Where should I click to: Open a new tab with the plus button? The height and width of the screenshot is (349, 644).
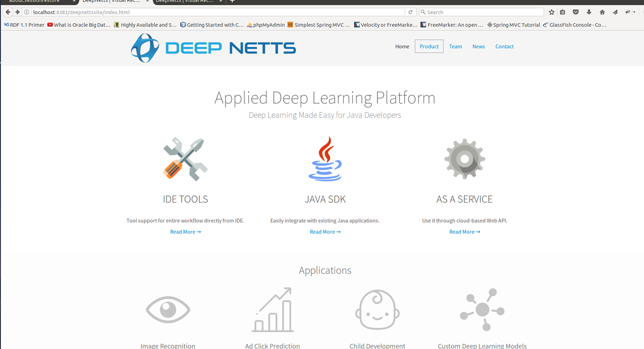coord(232,1)
